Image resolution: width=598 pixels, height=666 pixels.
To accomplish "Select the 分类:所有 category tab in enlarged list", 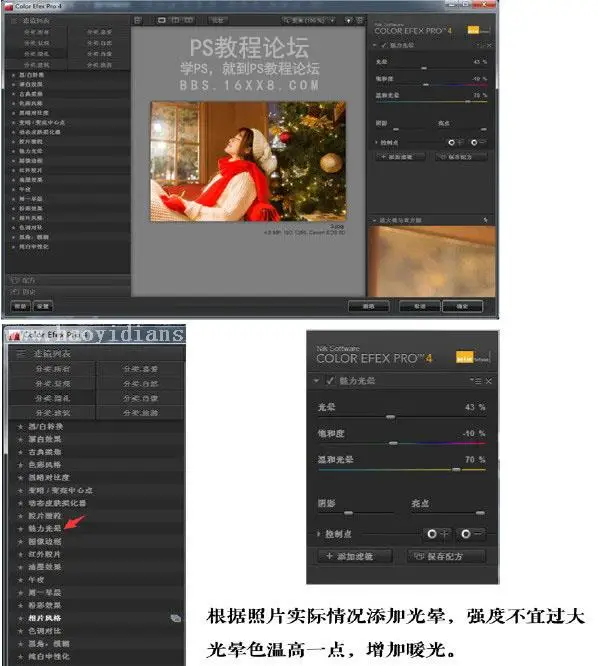I will (52, 369).
